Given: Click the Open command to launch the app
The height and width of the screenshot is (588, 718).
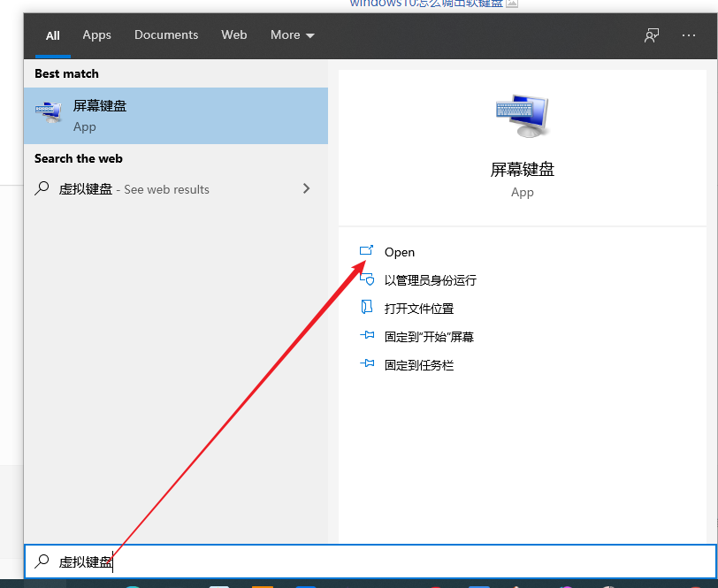Looking at the screenshot, I should click(x=400, y=252).
